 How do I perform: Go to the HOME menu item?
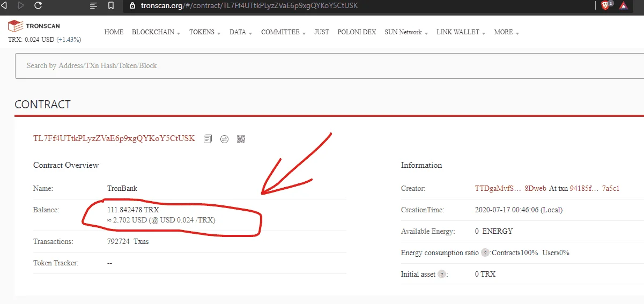point(114,32)
